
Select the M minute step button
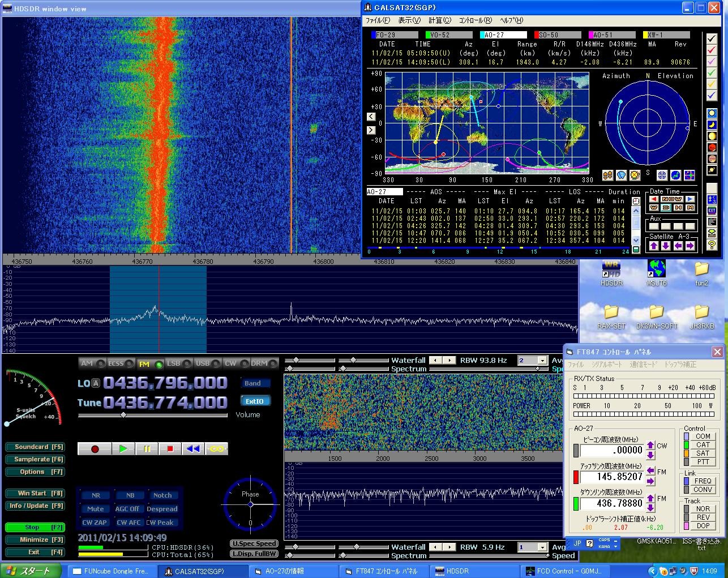[x=690, y=208]
